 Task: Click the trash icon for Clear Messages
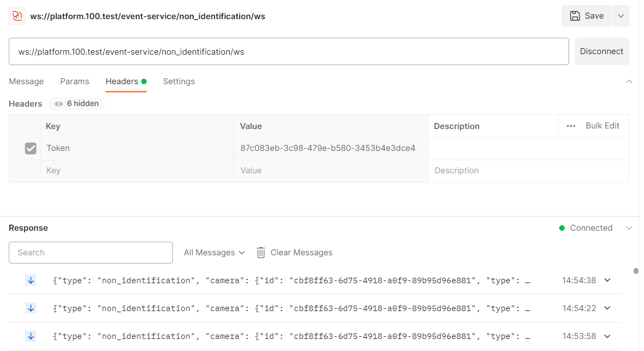[261, 253]
